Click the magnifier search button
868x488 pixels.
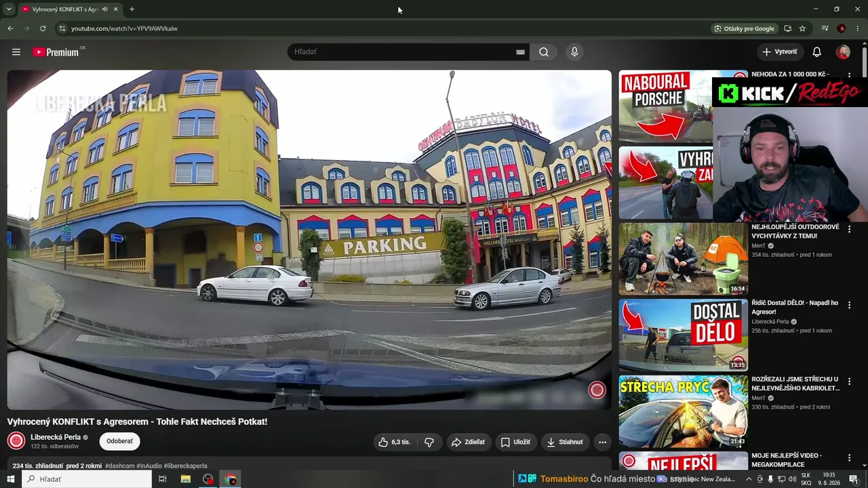tap(544, 52)
